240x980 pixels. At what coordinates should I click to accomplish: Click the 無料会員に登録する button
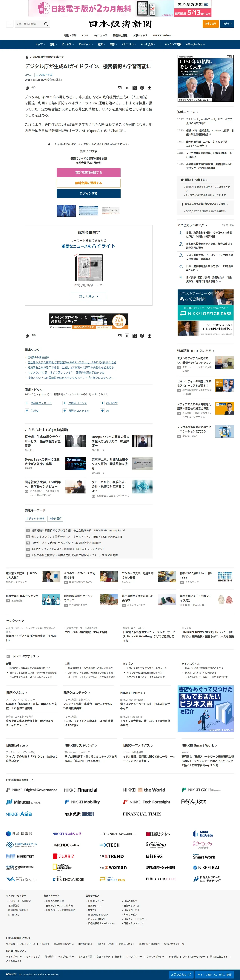tap(89, 183)
